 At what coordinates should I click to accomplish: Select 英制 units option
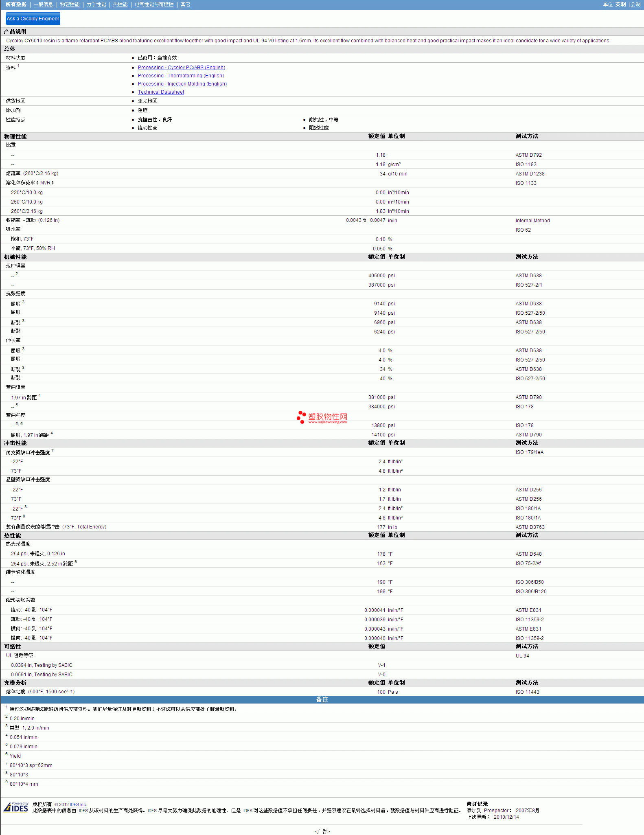620,4
